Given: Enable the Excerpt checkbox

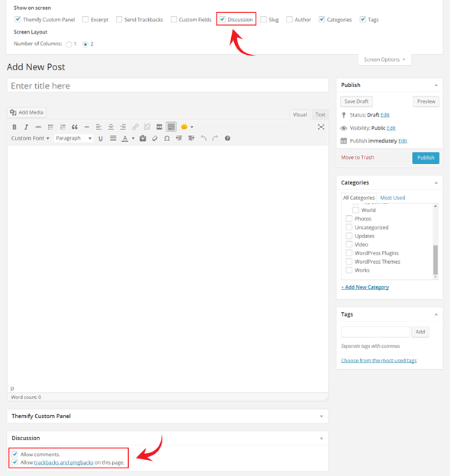Looking at the screenshot, I should point(85,19).
